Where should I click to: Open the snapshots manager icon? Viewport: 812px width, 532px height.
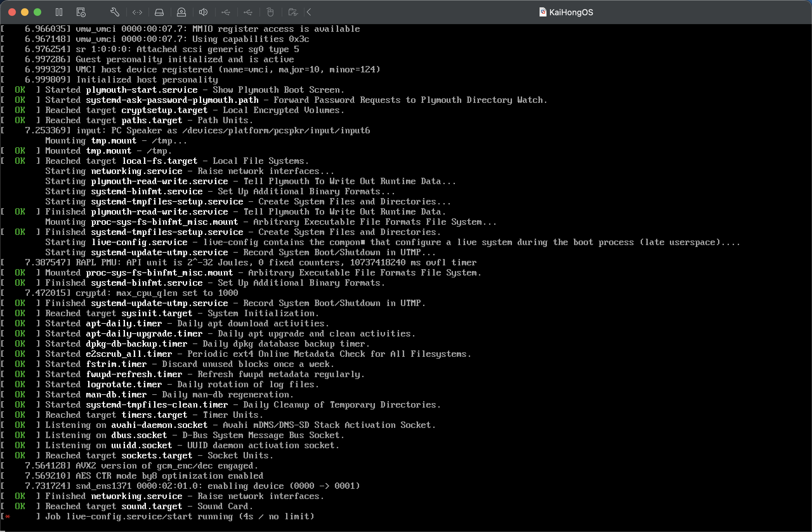pyautogui.click(x=81, y=12)
